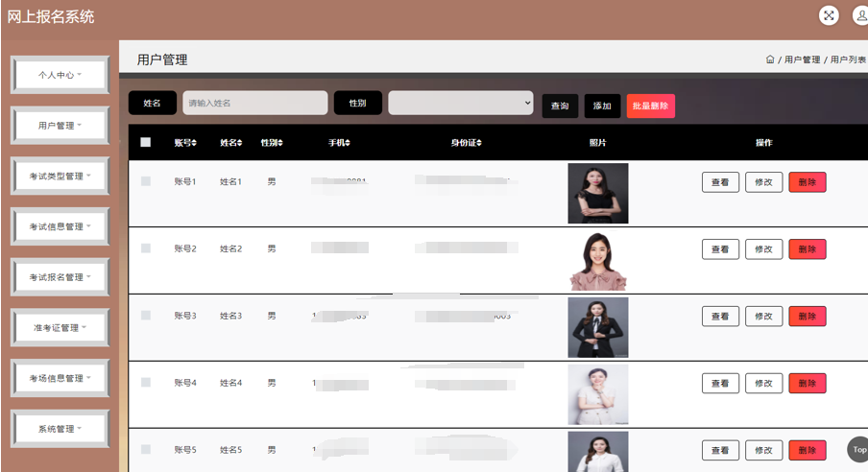The width and height of the screenshot is (868, 472).
Task: Expand the 系统管理 sidebar menu
Action: (60, 429)
